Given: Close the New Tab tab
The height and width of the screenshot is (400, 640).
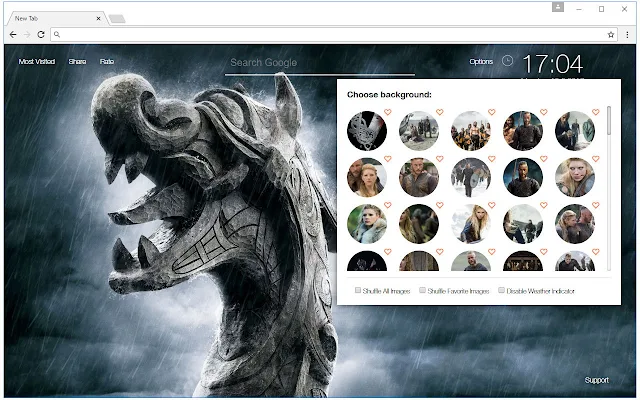Looking at the screenshot, I should (x=98, y=18).
